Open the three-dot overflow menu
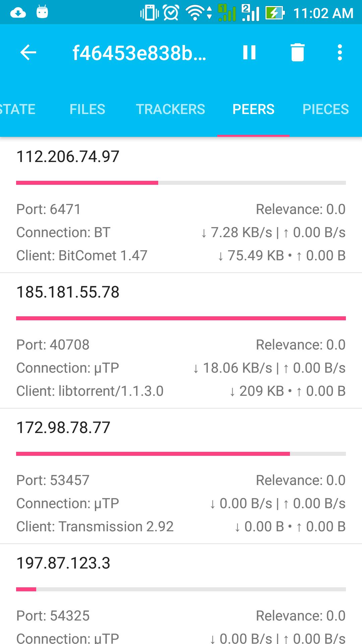Image resolution: width=362 pixels, height=644 pixels. pos(340,53)
